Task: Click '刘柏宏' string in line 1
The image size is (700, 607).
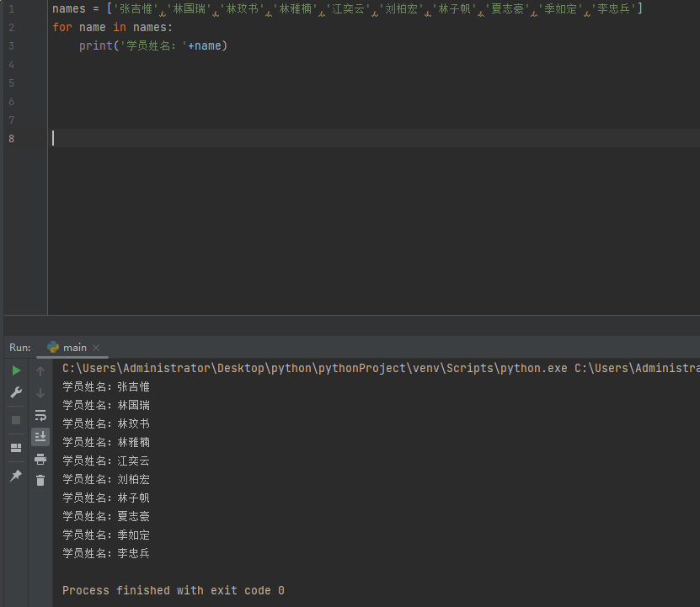Action: 401,9
